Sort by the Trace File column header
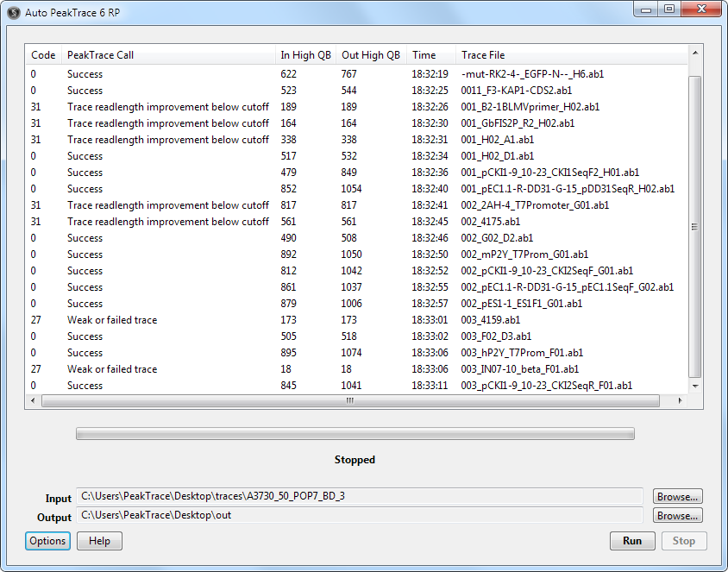The image size is (728, 572). click(x=572, y=55)
